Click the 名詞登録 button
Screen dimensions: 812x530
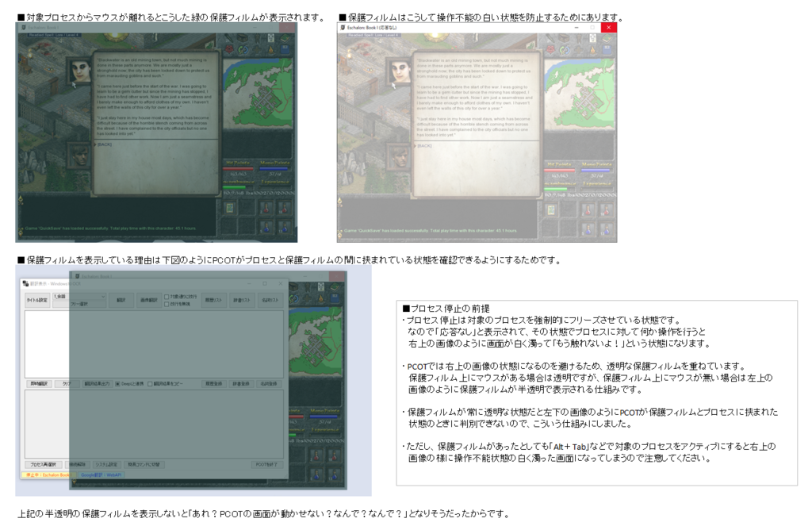point(269,384)
